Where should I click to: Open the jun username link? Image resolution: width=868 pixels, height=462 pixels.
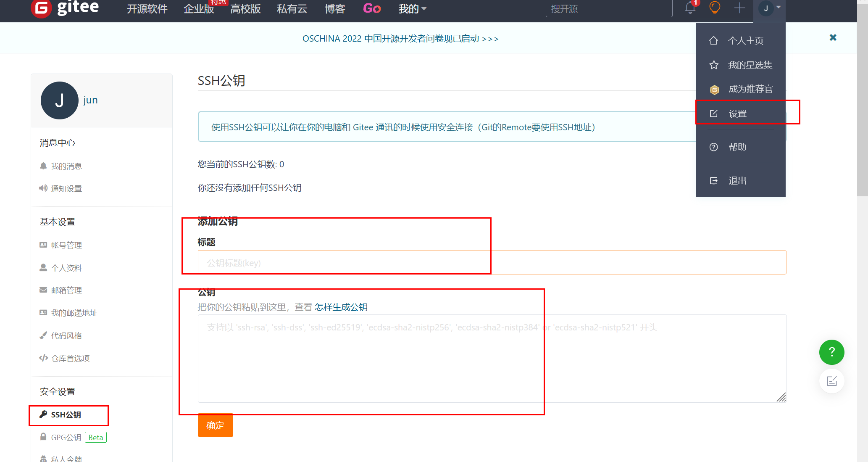tap(90, 100)
